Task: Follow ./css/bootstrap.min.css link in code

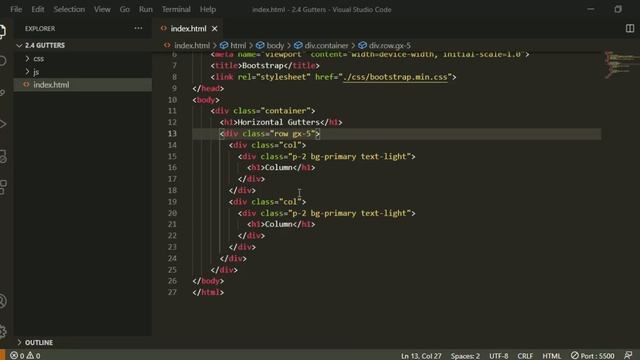Action: coord(395,77)
